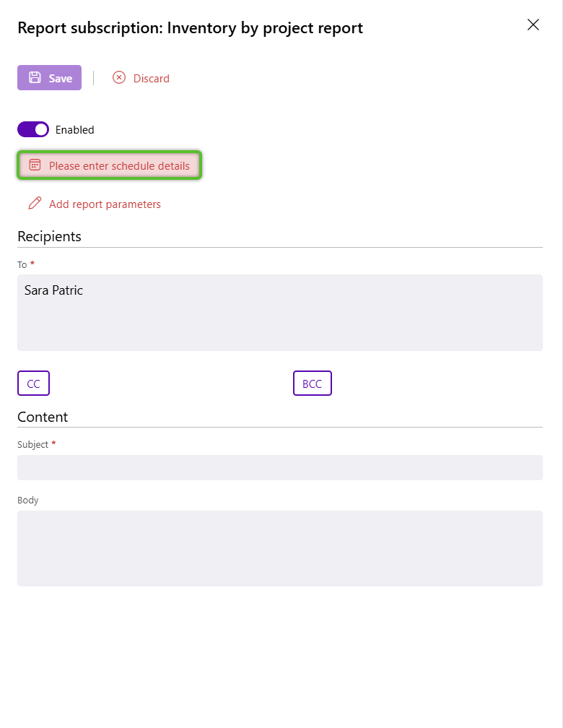
Task: Click the circled X Discard icon
Action: coord(119,78)
